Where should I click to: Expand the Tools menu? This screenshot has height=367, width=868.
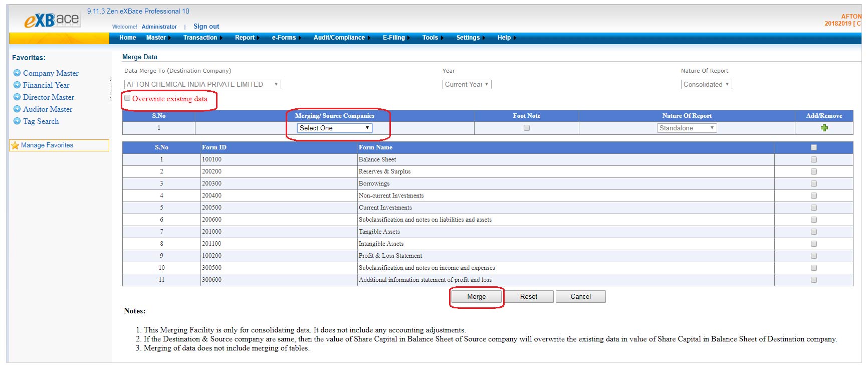(x=432, y=38)
